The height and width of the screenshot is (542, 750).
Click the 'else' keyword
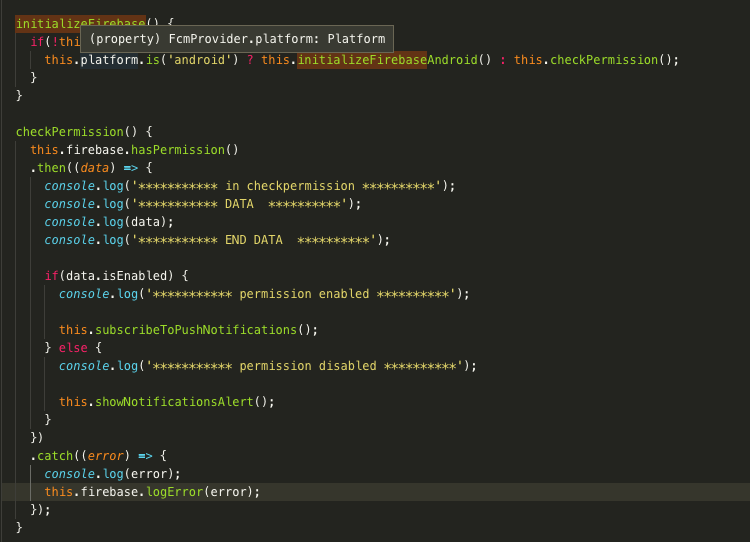[x=73, y=348]
